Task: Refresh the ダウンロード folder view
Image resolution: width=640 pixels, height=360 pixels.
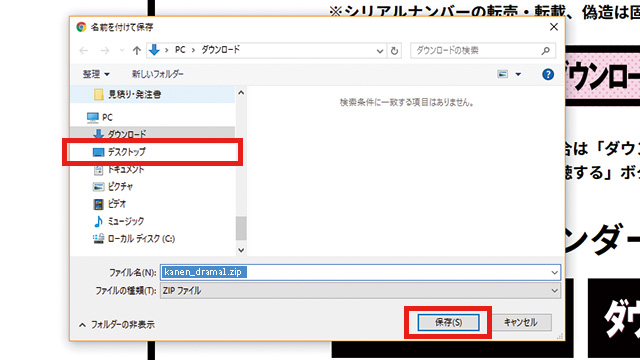Action: (x=394, y=51)
